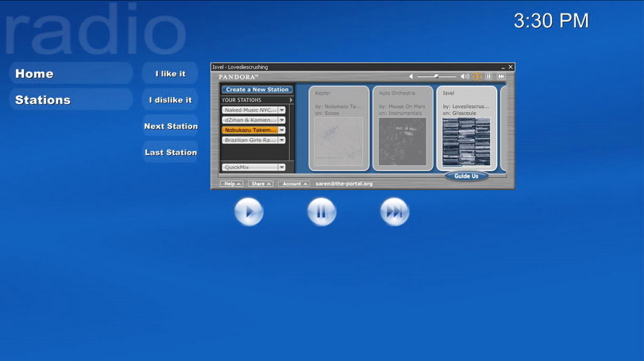644x361 pixels.
Task: Click the Auto Orchestra album art thumbnail
Action: (x=403, y=142)
